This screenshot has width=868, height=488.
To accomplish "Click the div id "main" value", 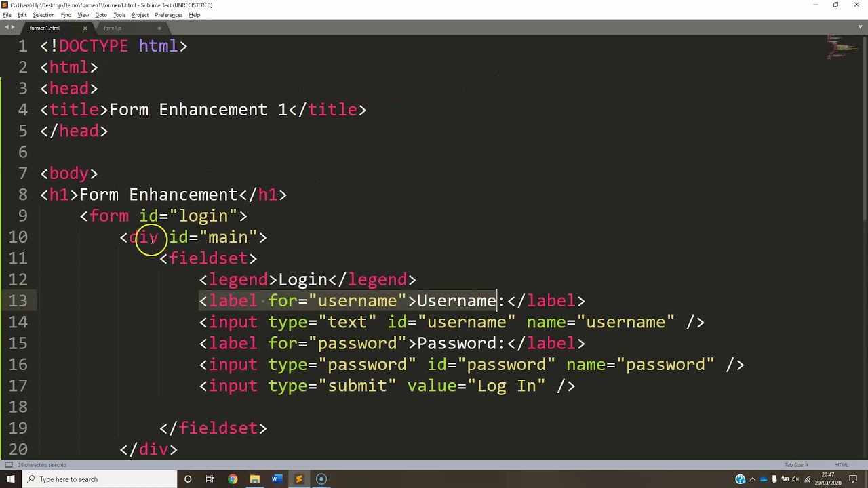I will point(229,237).
